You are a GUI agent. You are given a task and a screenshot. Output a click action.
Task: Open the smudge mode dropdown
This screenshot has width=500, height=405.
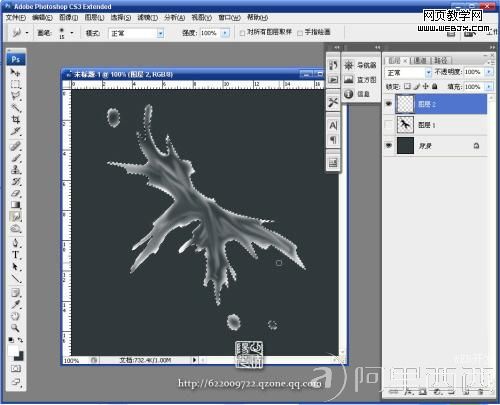[160, 33]
